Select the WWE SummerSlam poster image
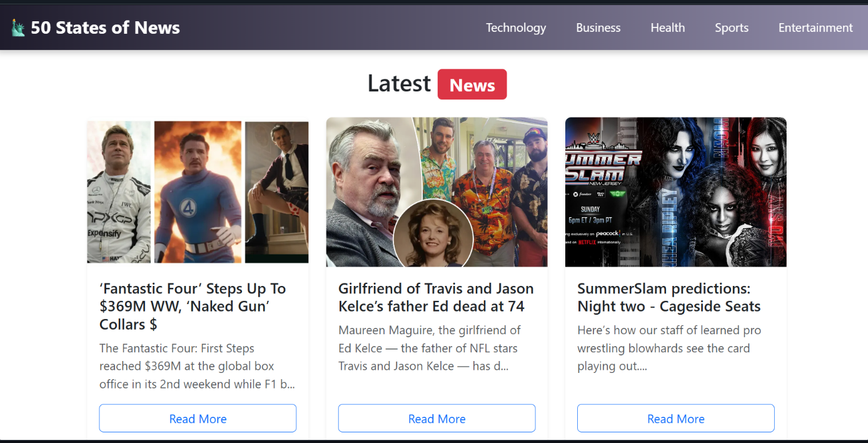 pyautogui.click(x=675, y=192)
